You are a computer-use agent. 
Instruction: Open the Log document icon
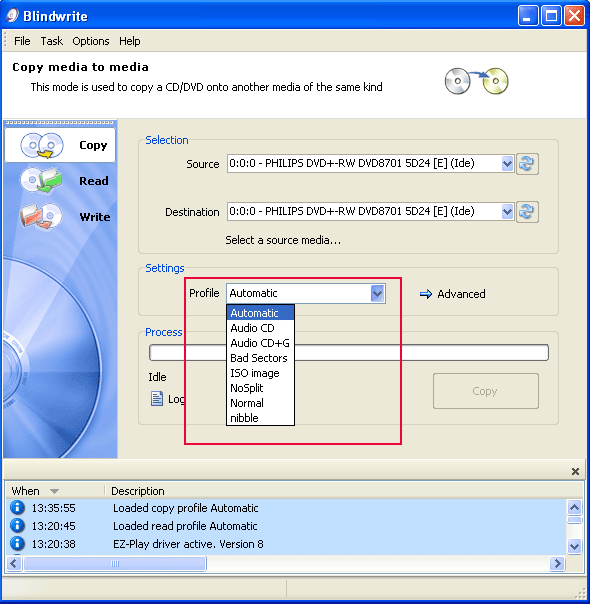156,399
